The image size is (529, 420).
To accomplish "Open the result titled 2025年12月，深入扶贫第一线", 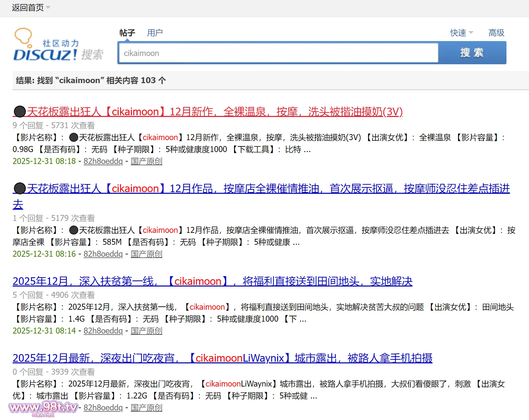I will 212,281.
